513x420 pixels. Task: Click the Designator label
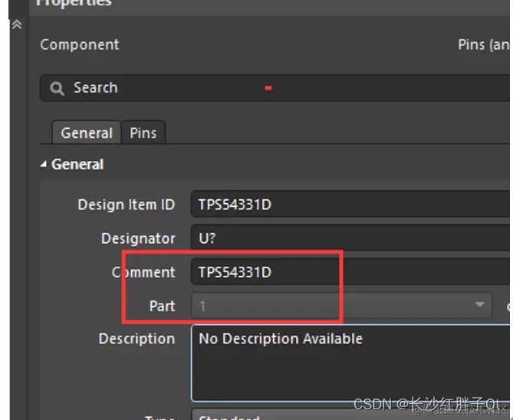pos(138,238)
